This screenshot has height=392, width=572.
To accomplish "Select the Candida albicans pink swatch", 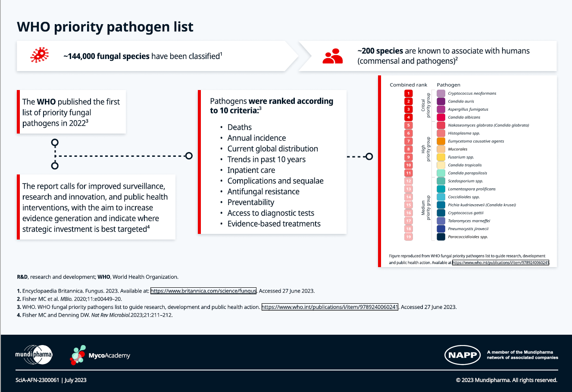I will pyautogui.click(x=441, y=117).
